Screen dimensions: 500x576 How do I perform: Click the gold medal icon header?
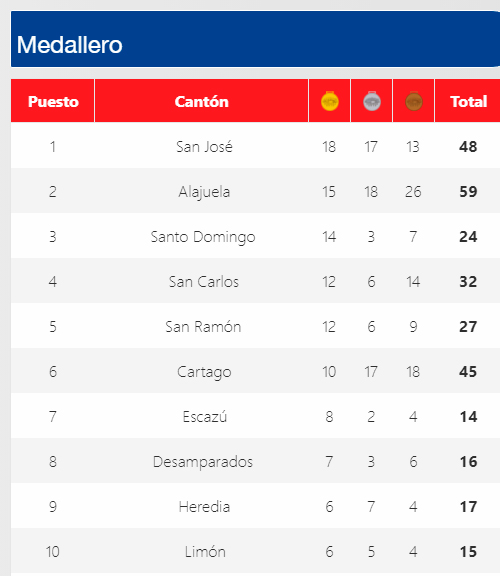click(330, 101)
